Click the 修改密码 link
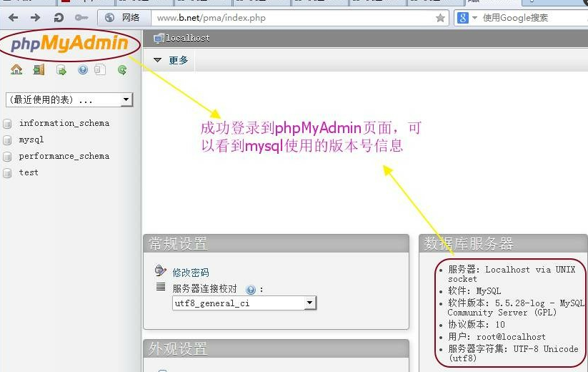Image resolution: width=588 pixels, height=372 pixels. (x=191, y=273)
